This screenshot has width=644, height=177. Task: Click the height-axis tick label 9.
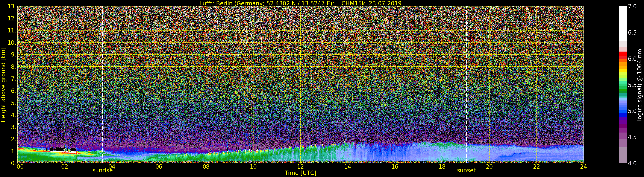(13, 55)
